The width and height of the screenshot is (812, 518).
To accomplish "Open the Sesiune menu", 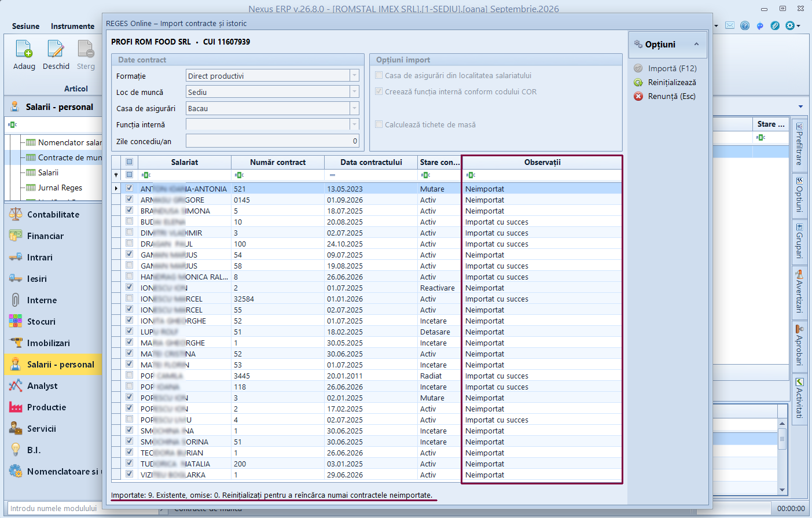I will (x=26, y=26).
